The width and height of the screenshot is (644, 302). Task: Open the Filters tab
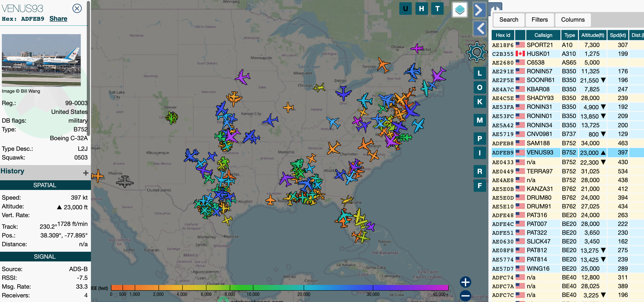(x=539, y=20)
